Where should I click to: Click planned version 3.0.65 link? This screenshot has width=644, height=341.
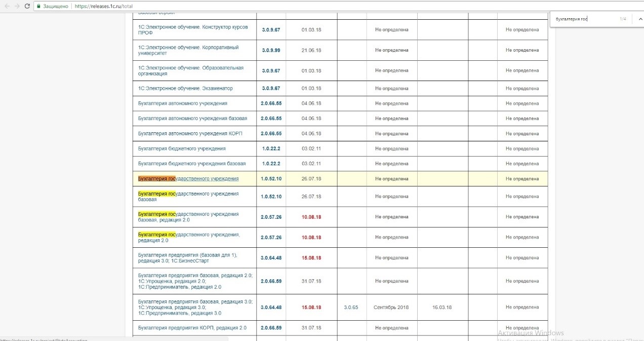tap(351, 308)
